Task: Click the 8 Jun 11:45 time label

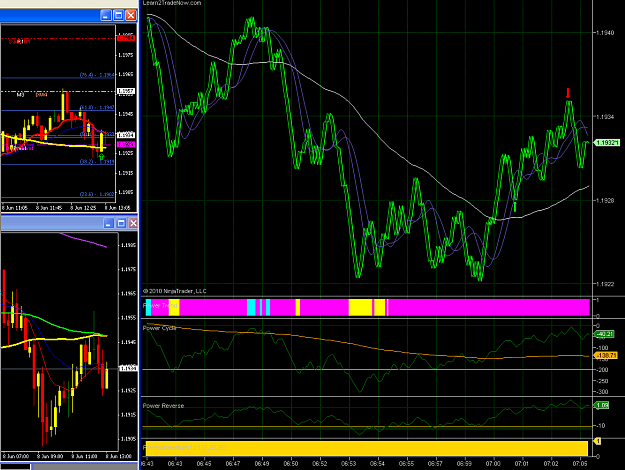Action: point(49,208)
